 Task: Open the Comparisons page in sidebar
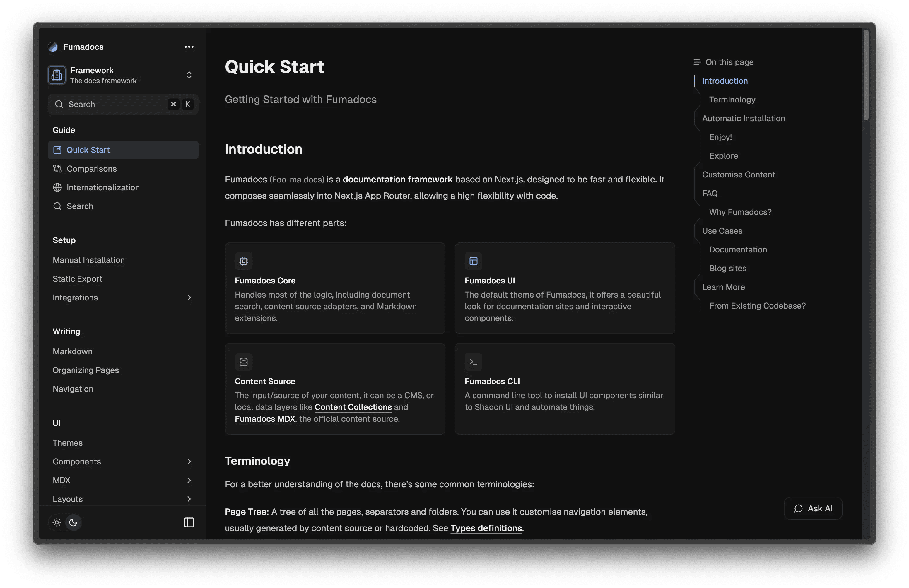(92, 169)
